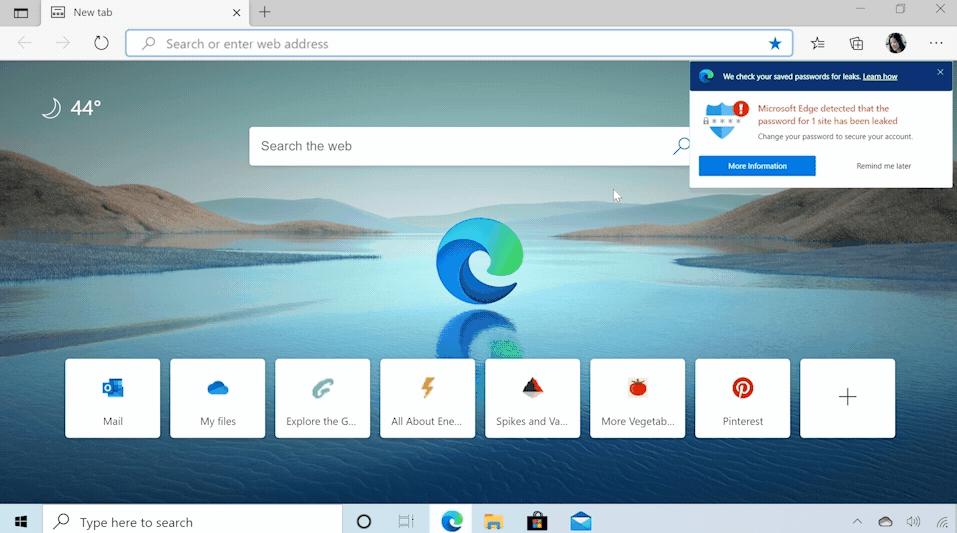
Task: Click the Edge browser logo on page
Action: (x=480, y=261)
